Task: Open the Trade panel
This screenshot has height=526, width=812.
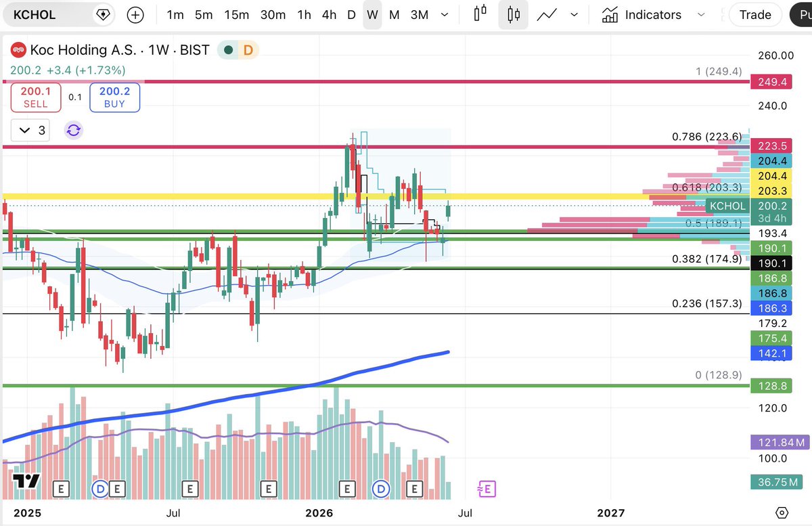Action: (755, 15)
